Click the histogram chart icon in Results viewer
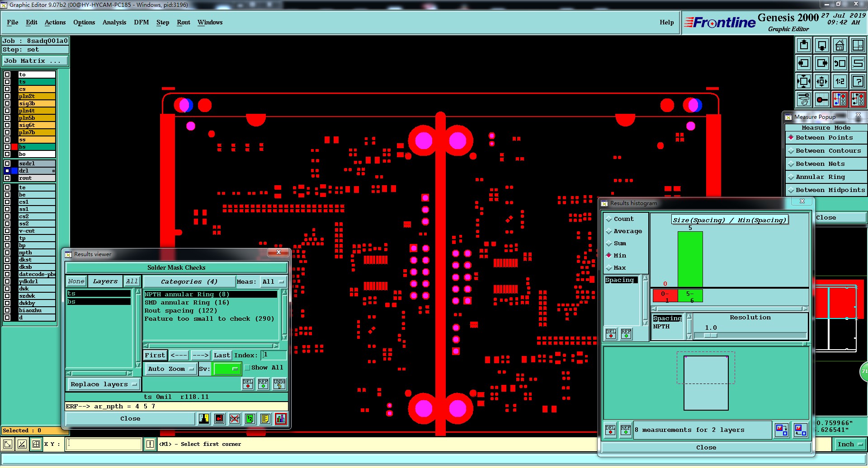868x468 pixels. point(281,419)
